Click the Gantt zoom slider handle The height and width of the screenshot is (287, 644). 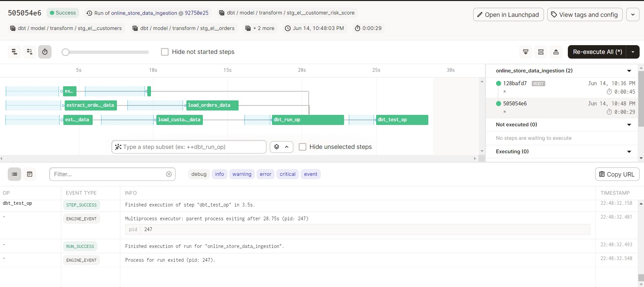66,52
